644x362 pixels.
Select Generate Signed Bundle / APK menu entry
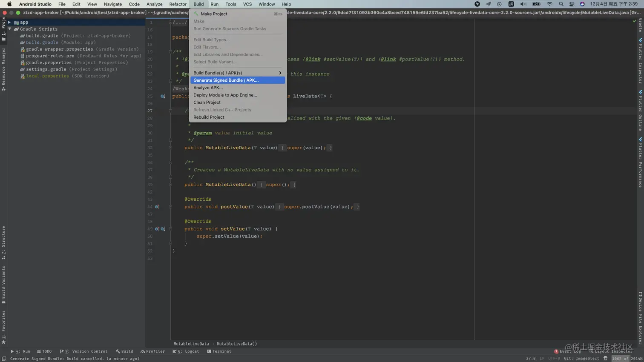click(x=238, y=80)
